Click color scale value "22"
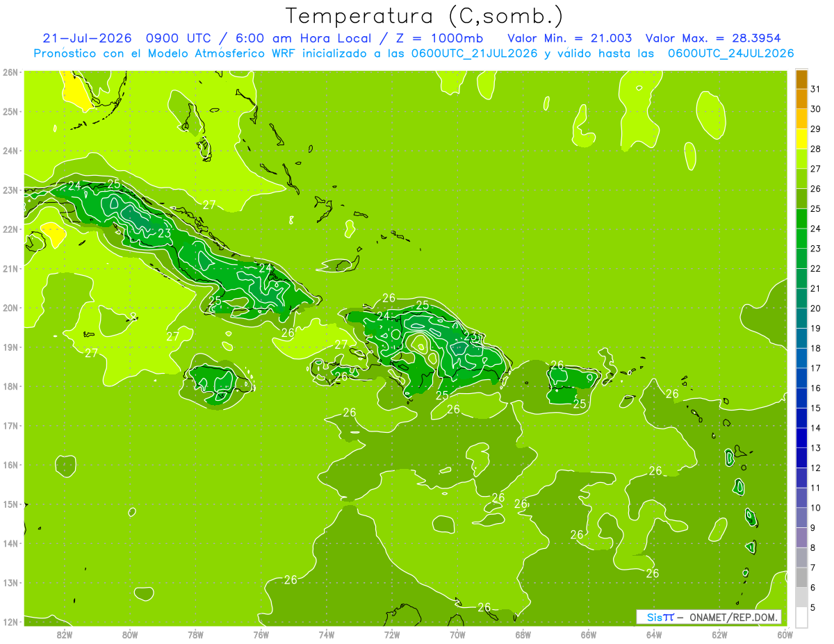The image size is (834, 644). pos(815,268)
